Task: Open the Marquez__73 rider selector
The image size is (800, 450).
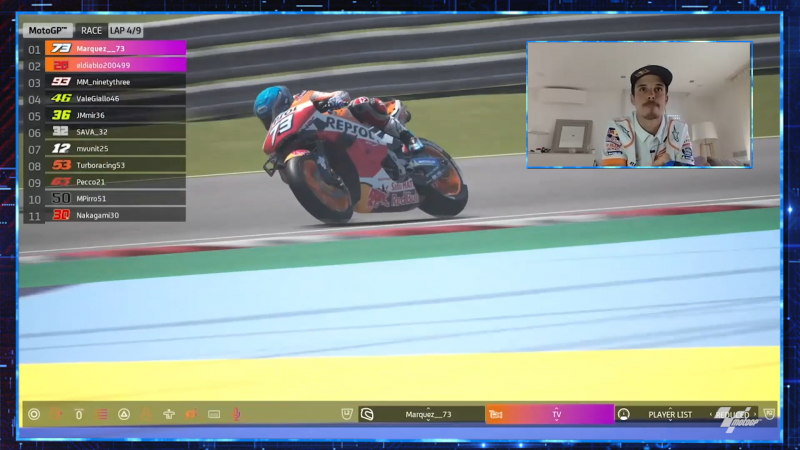Action: [x=421, y=414]
